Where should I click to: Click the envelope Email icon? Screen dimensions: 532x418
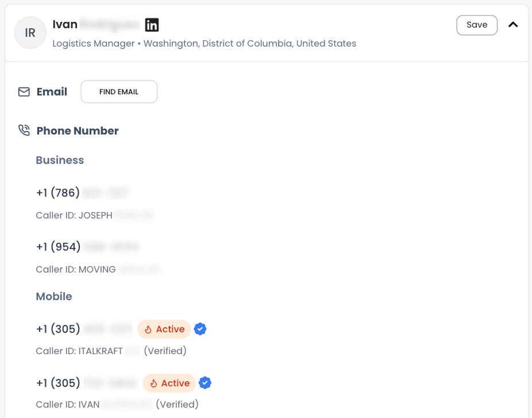(24, 92)
